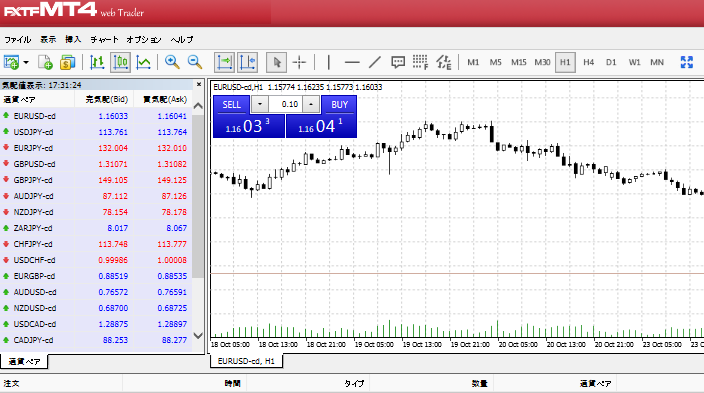Click the fullscreen icon
704x393 pixels.
click(686, 62)
